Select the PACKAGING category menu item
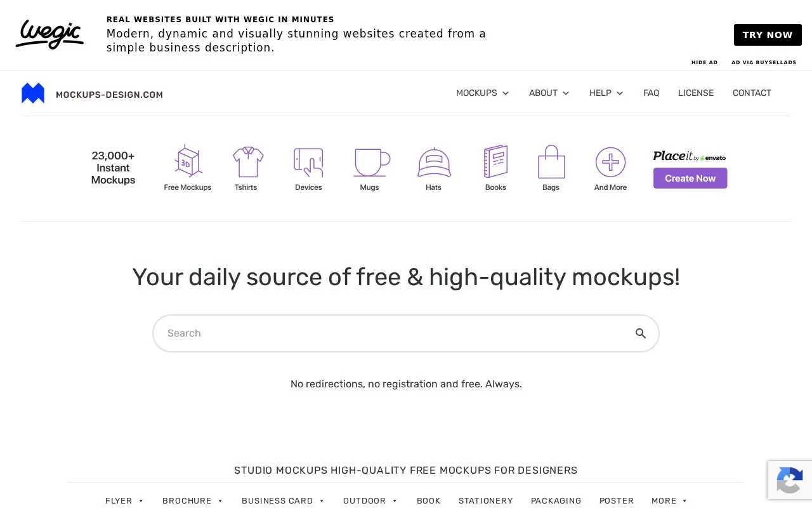The height and width of the screenshot is (508, 812). [556, 500]
